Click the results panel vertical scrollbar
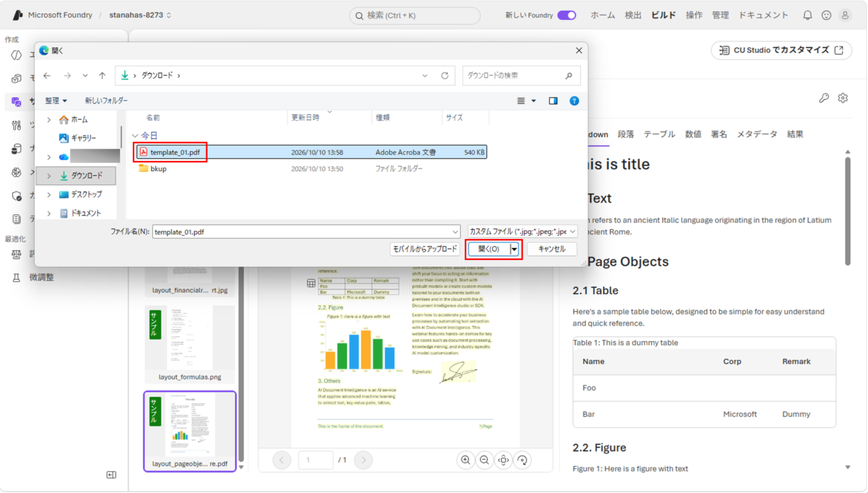Viewport: 868px width, 493px height. pos(848,212)
